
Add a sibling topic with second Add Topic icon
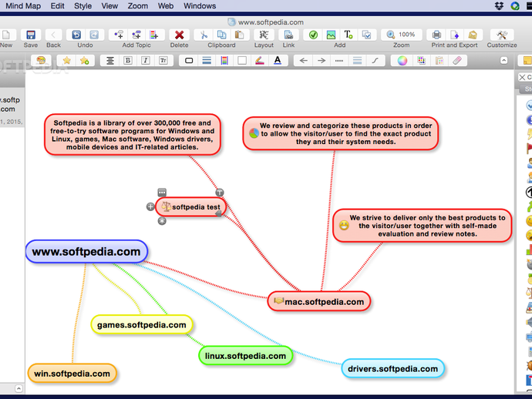click(136, 35)
